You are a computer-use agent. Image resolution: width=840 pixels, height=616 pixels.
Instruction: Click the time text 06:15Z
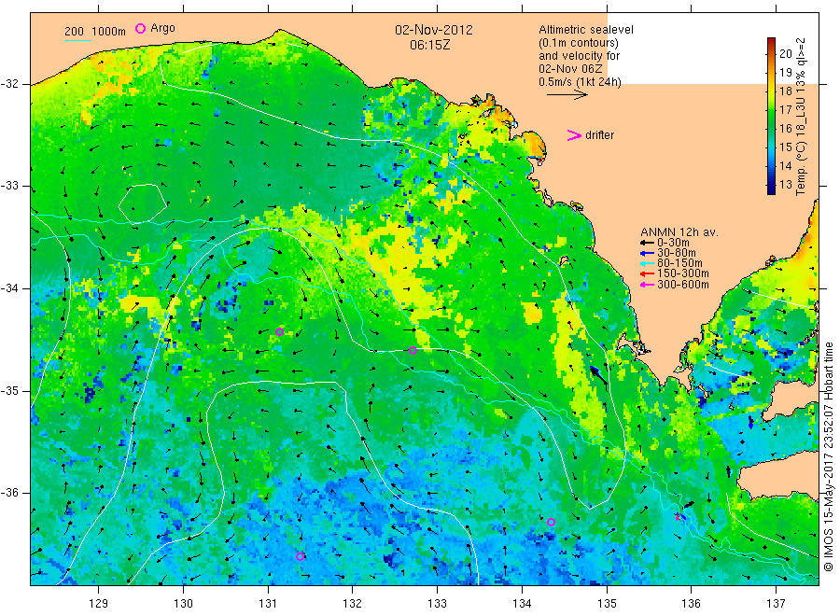430,45
